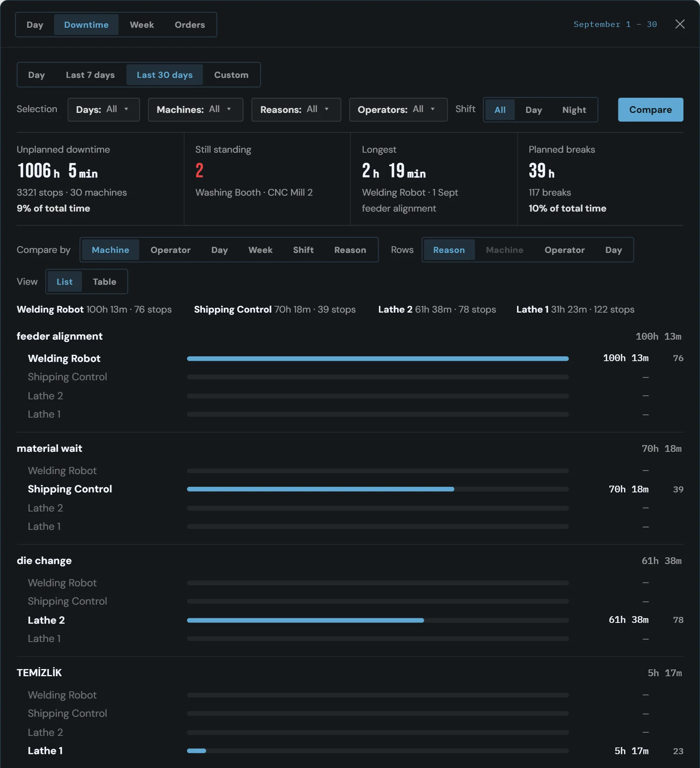This screenshot has width=700, height=768.
Task: Click the September 1 – 30 date label
Action: point(615,24)
